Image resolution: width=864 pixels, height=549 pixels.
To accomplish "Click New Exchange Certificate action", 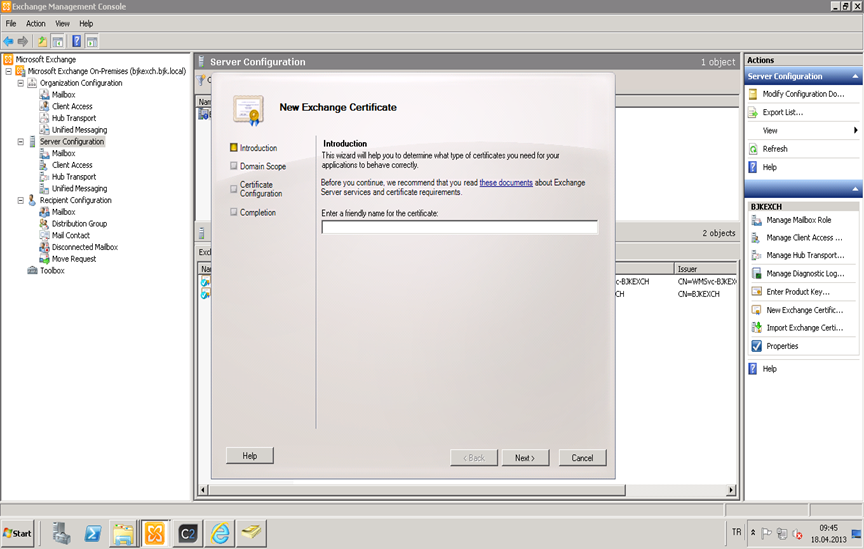I will pos(804,310).
